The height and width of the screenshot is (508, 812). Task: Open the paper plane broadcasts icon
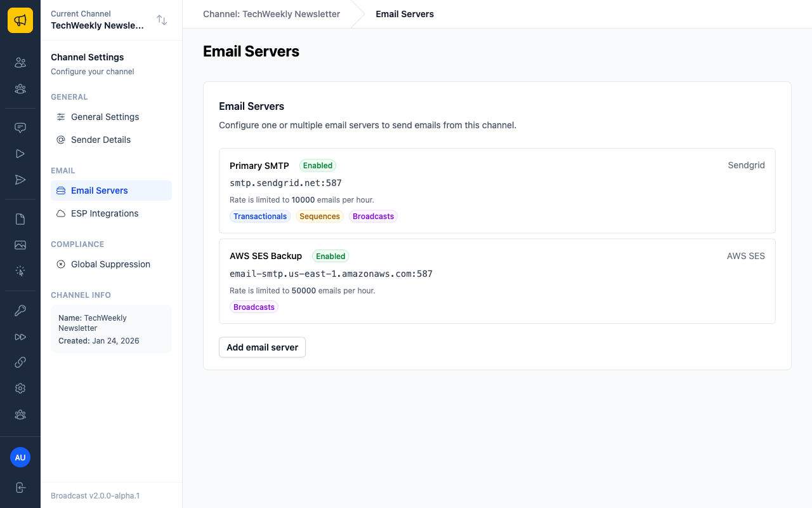click(x=20, y=180)
